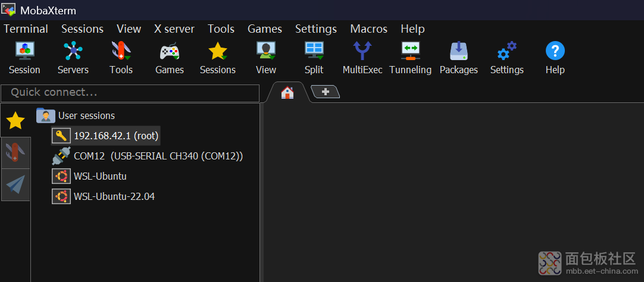Open the View toolbar icon
Image resolution: width=644 pixels, height=282 pixels.
pos(265,59)
